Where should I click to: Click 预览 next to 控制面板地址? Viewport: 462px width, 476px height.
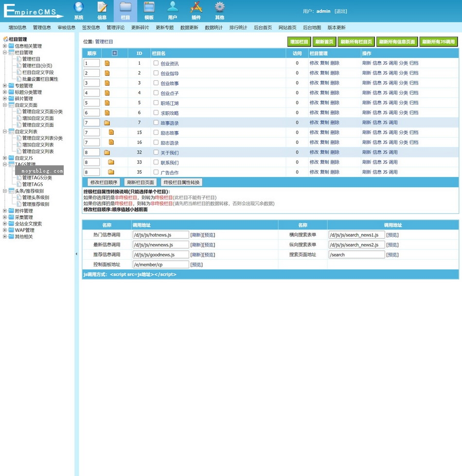[x=196, y=264]
